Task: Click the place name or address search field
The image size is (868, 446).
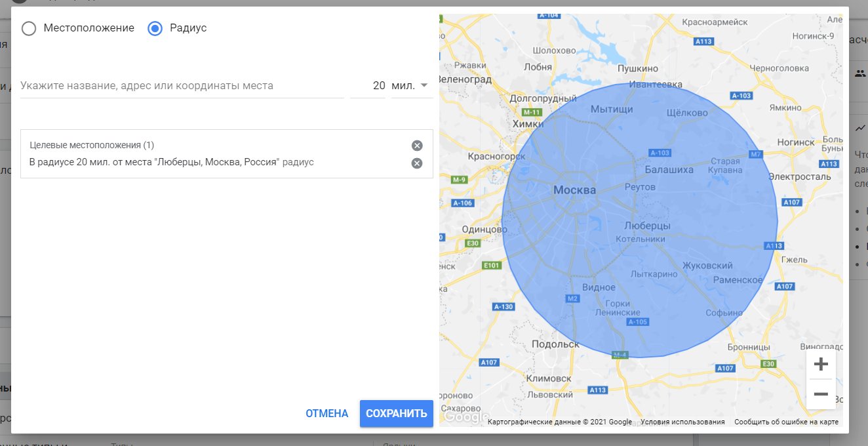Action: click(182, 86)
